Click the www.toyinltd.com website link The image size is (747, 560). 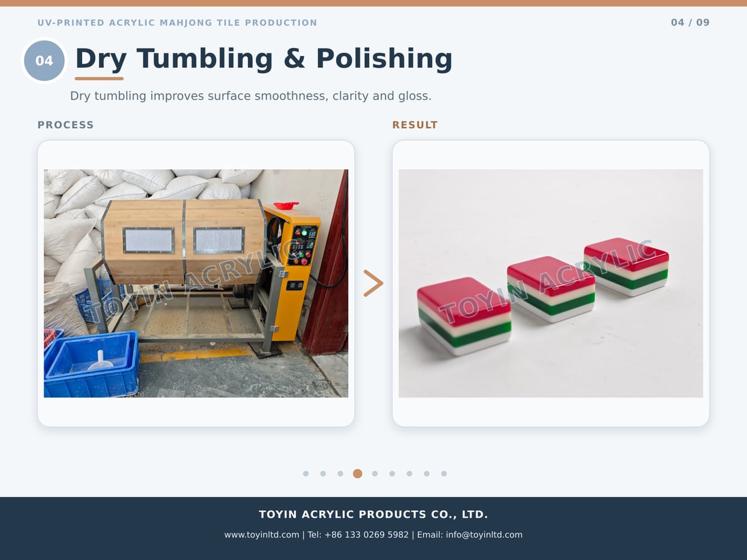coord(262,534)
